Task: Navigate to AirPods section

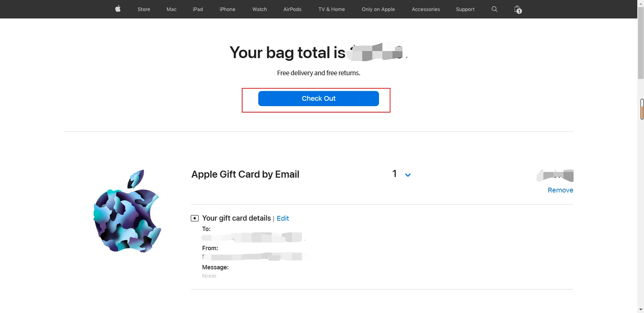Action: 292,9
